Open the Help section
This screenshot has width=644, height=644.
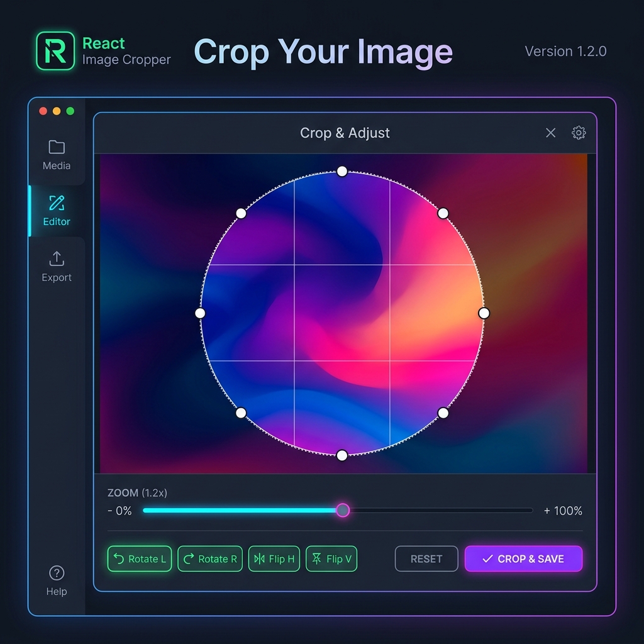(x=57, y=580)
